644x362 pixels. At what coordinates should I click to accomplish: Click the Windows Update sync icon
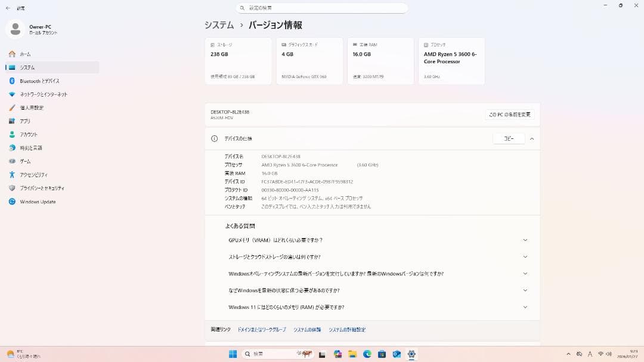(x=12, y=202)
